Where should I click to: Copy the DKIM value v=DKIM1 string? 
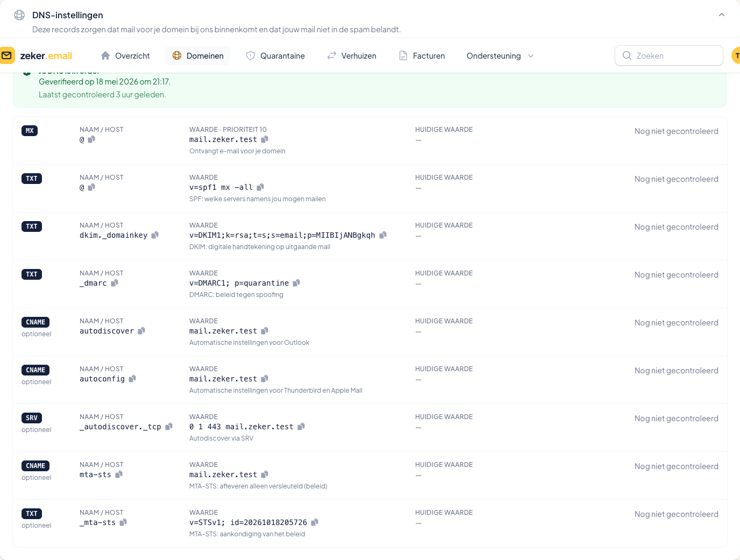pyautogui.click(x=383, y=235)
